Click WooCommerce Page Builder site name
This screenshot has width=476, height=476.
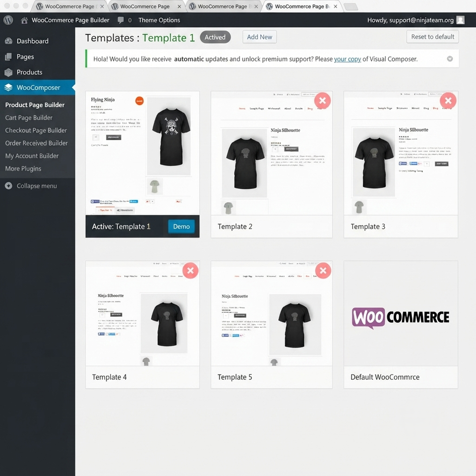click(x=70, y=20)
